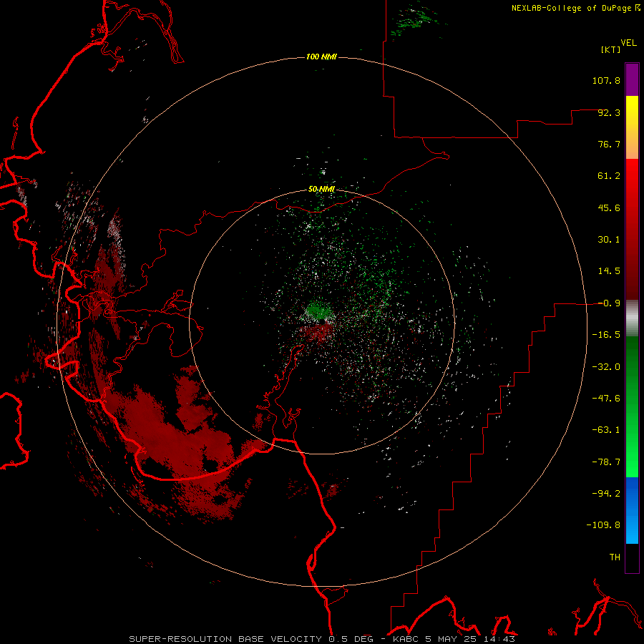644x644 pixels.
Task: Click the -16.5 legend value
Action: (x=606, y=335)
